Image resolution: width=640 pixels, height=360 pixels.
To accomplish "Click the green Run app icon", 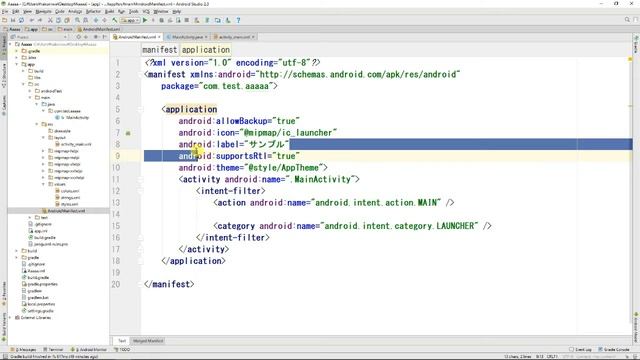I will point(145,20).
